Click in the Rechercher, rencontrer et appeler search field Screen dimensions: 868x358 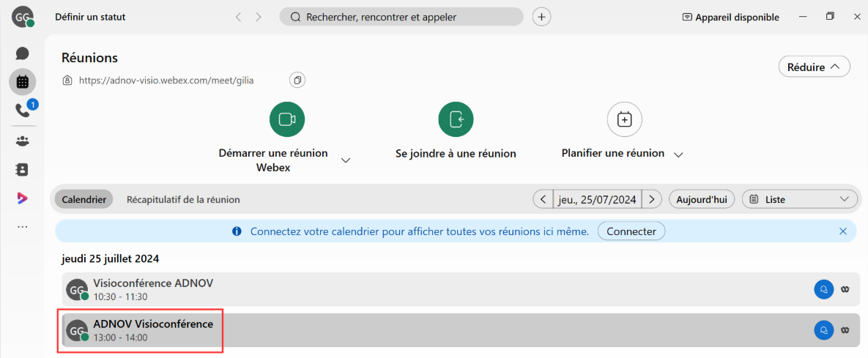pyautogui.click(x=401, y=17)
